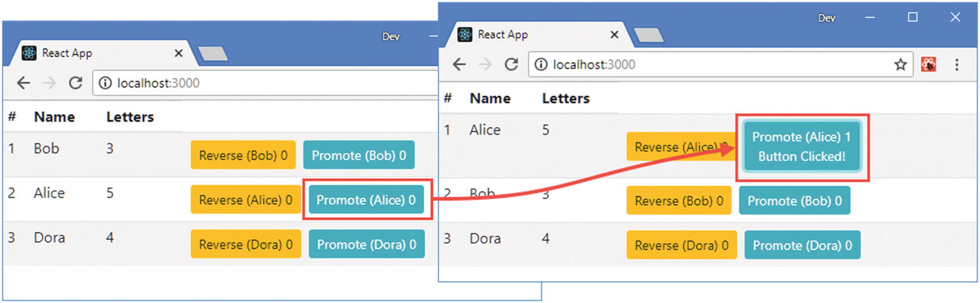Open the Chrome three-dot menu
980x303 pixels.
pyautogui.click(x=957, y=64)
